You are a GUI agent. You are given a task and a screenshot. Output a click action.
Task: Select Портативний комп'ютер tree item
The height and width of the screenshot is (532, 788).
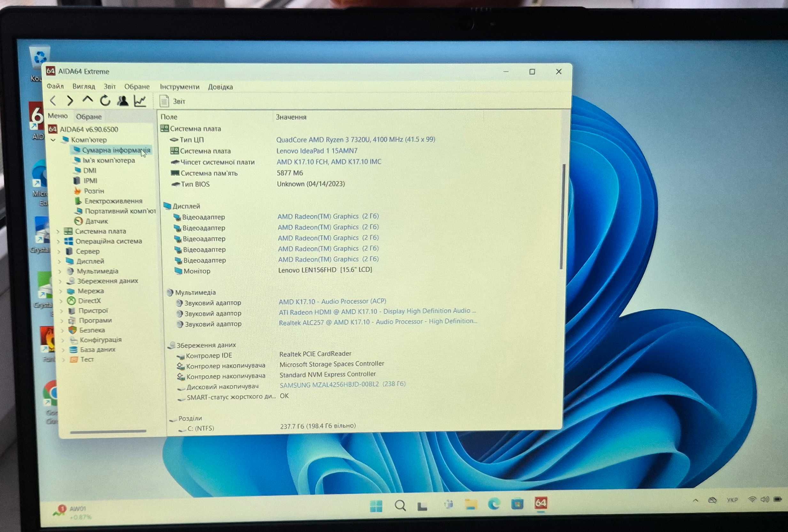click(115, 211)
